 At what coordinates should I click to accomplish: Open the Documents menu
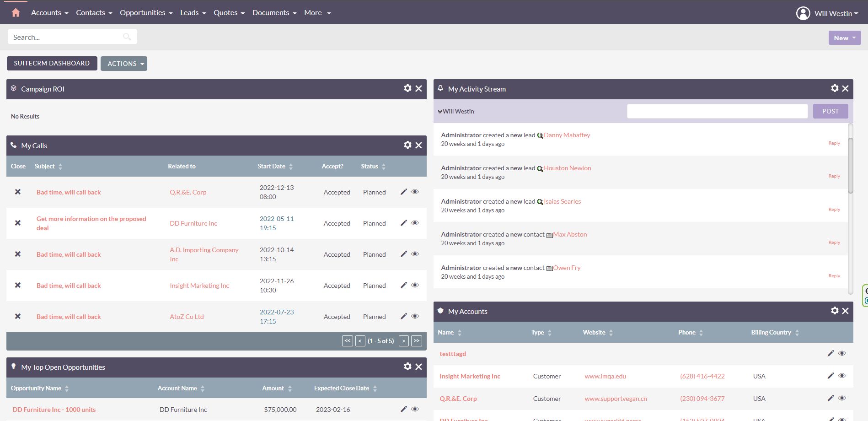274,13
